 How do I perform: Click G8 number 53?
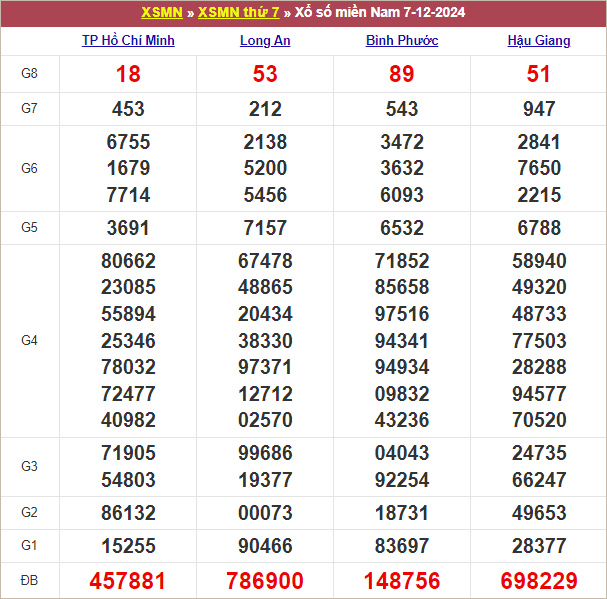(265, 74)
